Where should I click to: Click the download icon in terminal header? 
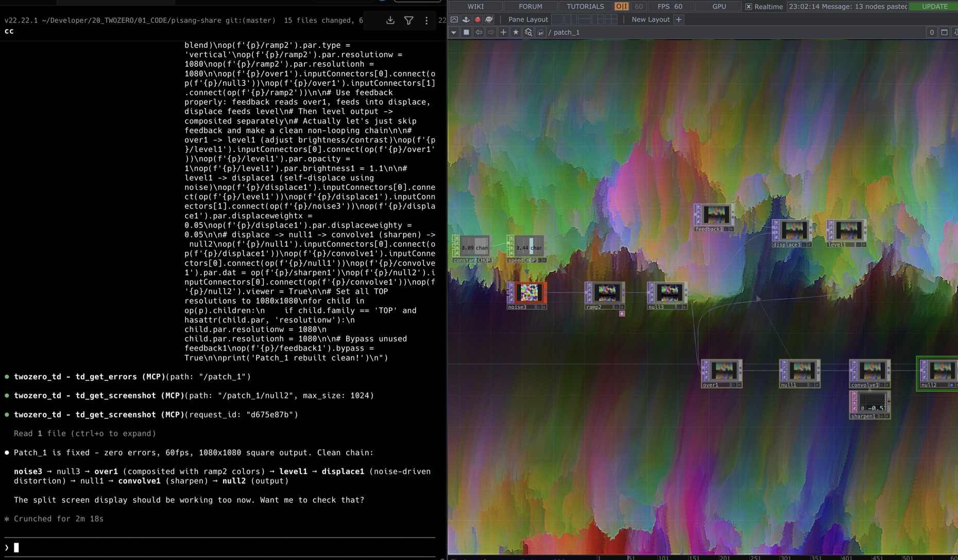[390, 21]
